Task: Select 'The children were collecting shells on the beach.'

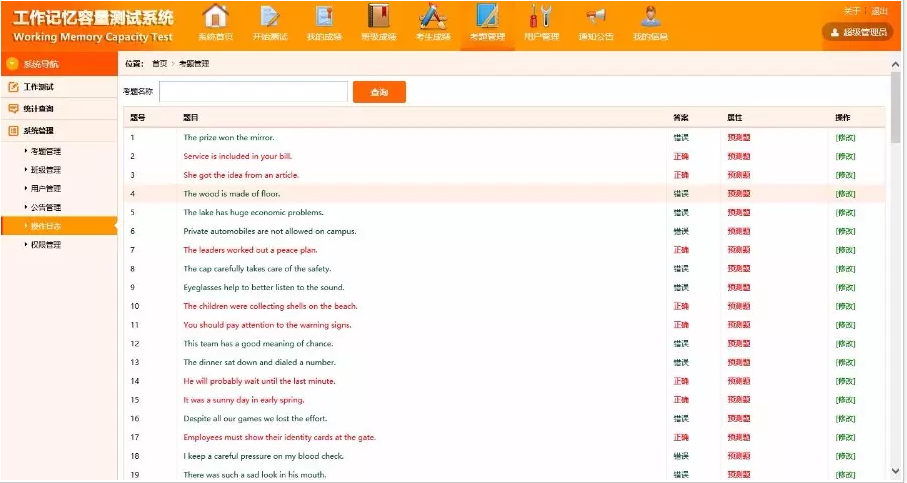Action: [270, 306]
